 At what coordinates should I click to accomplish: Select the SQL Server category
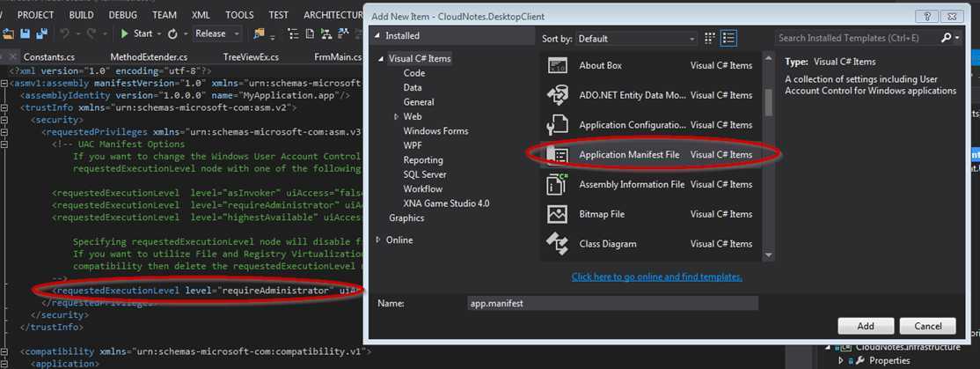point(424,174)
